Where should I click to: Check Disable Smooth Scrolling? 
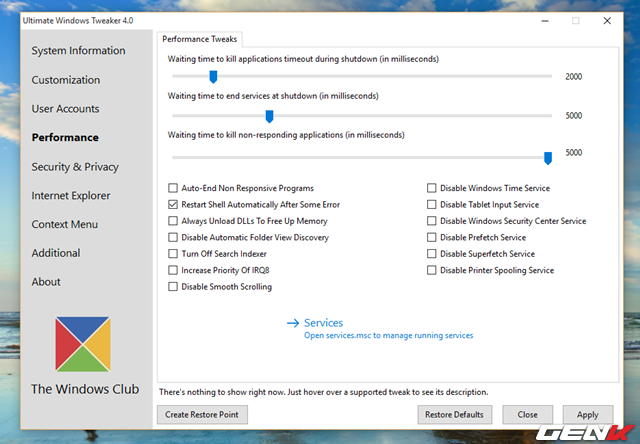[173, 286]
